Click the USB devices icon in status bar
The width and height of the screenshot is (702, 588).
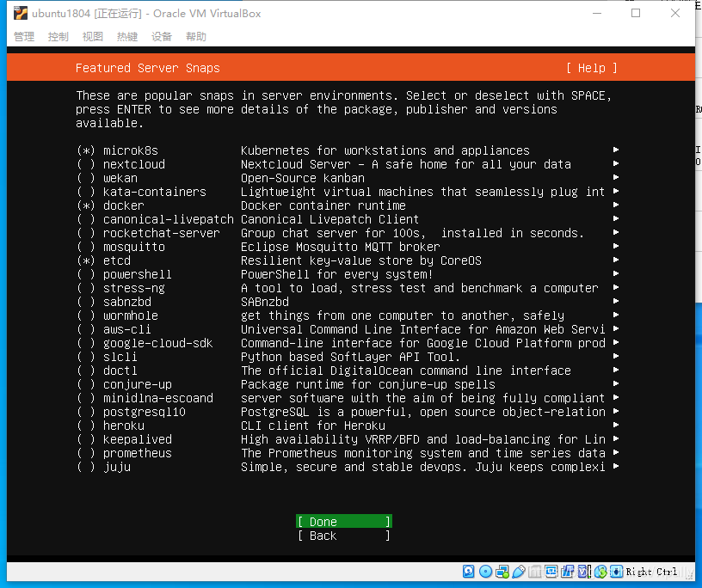[519, 572]
